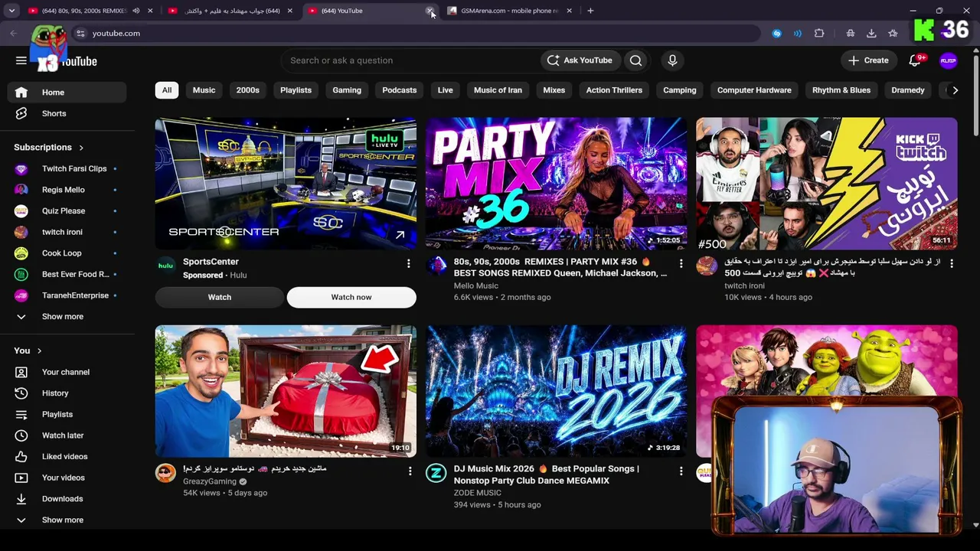Open the twitch ironi video channel avatar
This screenshot has width=980, height=551.
click(x=707, y=266)
